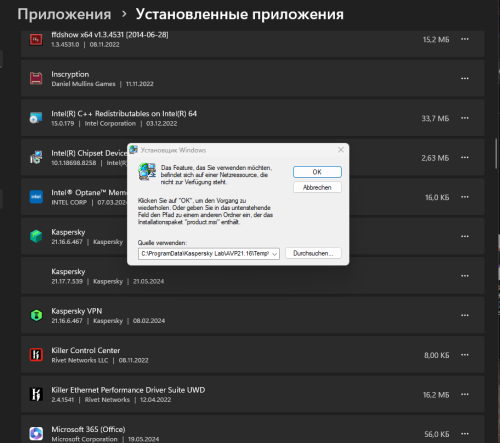This screenshot has width=500, height=443.
Task: Click the Abbrechen button
Action: click(x=317, y=187)
